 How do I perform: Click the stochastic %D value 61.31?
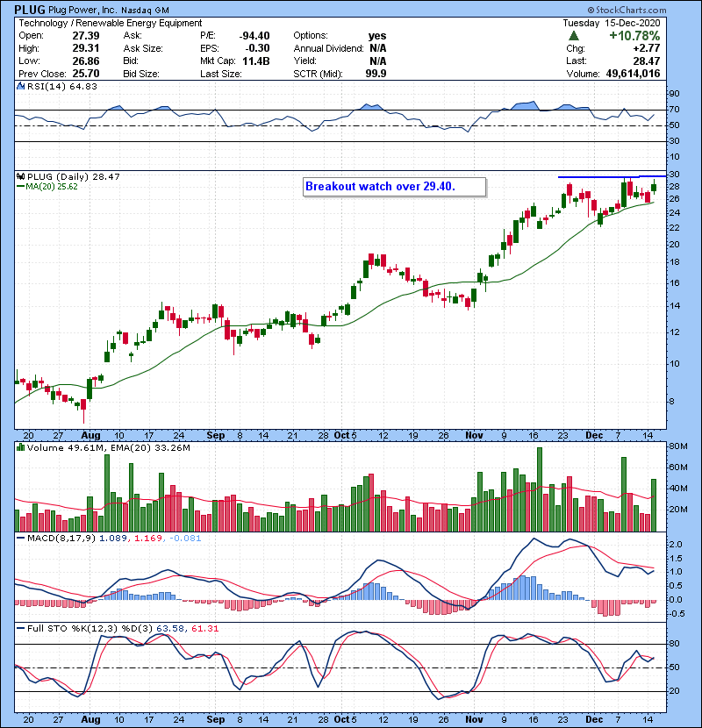click(204, 628)
